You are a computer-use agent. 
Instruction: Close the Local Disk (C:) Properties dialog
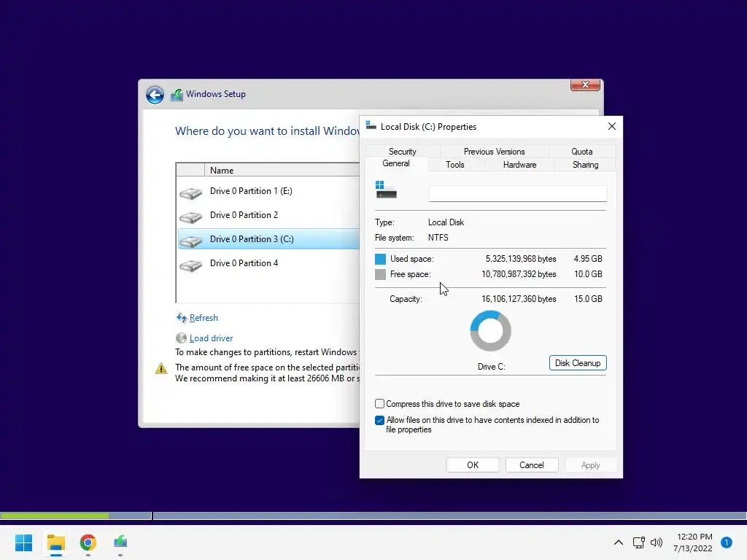click(612, 126)
